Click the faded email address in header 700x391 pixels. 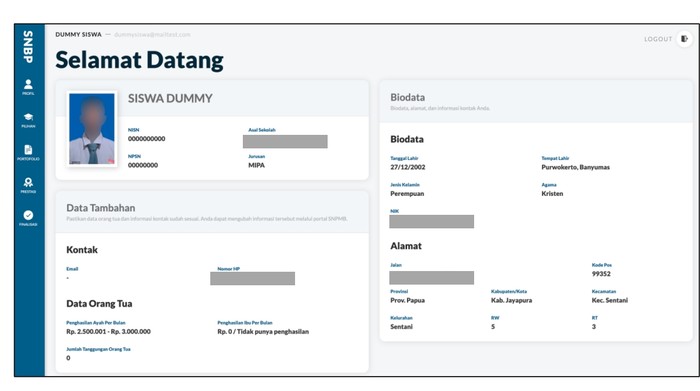152,34
